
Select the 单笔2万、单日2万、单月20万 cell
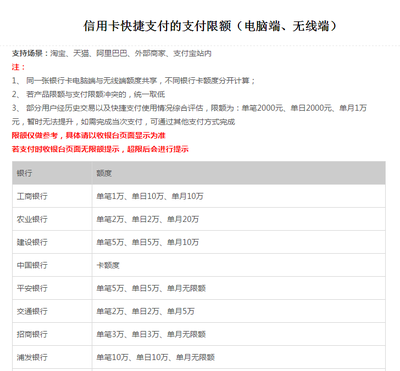[x=239, y=219]
